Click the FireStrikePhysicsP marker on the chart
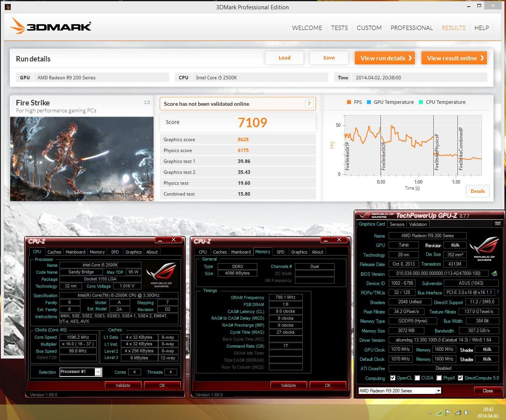 click(x=436, y=152)
